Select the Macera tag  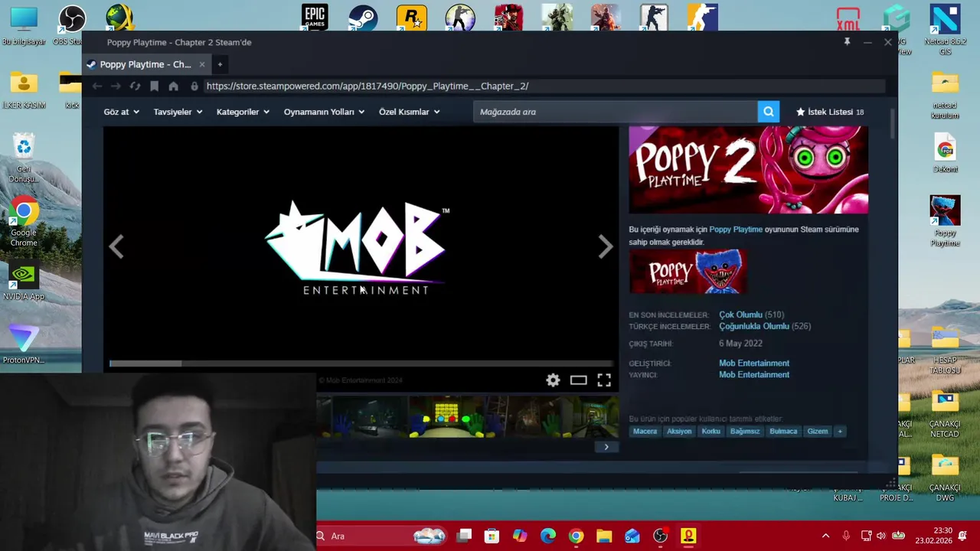pos(645,432)
